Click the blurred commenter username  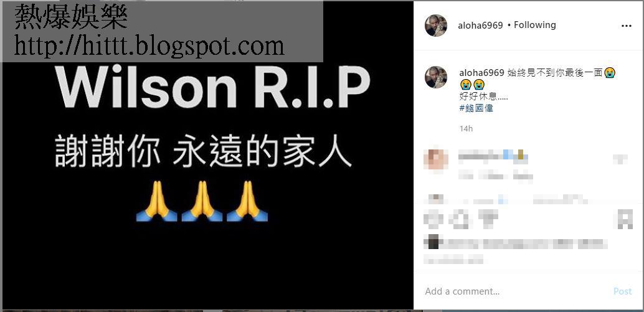tap(493, 156)
